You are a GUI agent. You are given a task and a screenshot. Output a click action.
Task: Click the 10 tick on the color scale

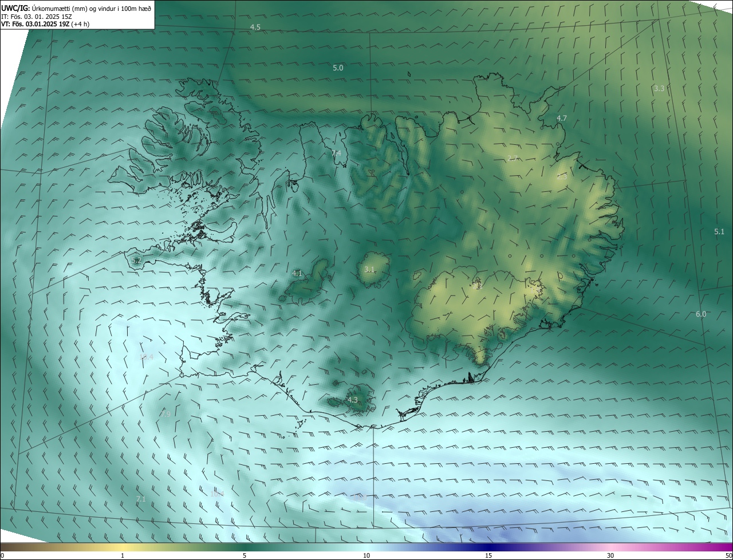click(366, 555)
